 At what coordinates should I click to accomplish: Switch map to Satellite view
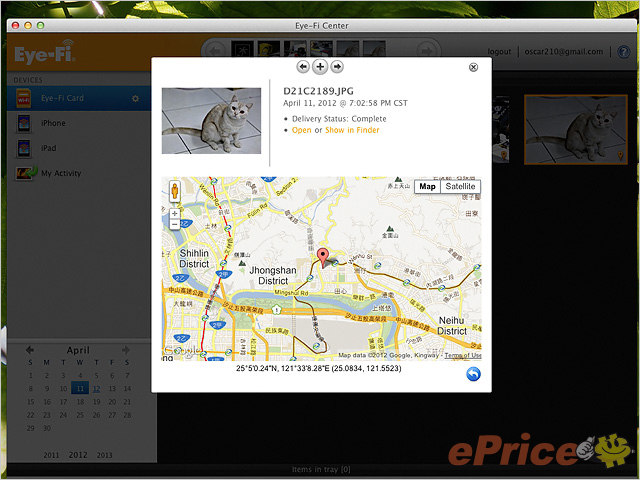click(460, 187)
